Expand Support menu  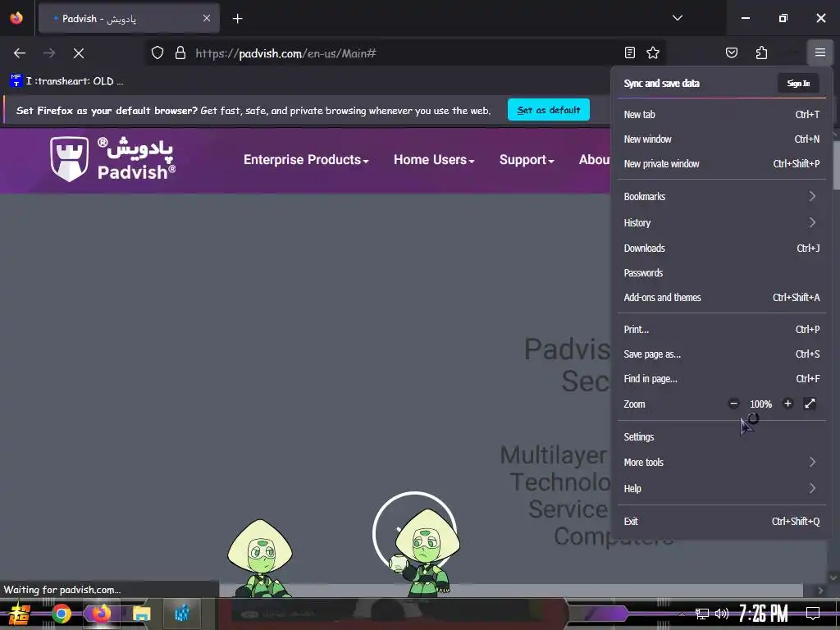pos(527,160)
